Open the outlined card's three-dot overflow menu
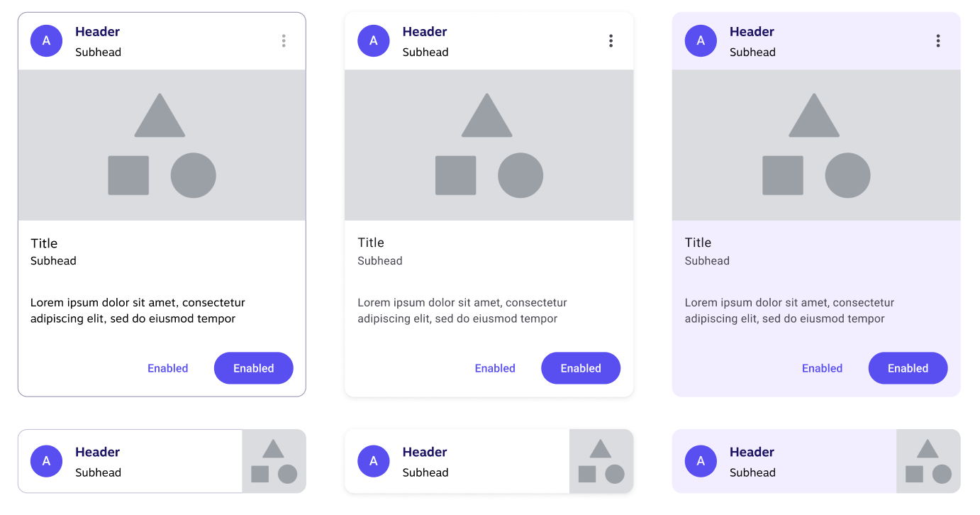 (284, 41)
